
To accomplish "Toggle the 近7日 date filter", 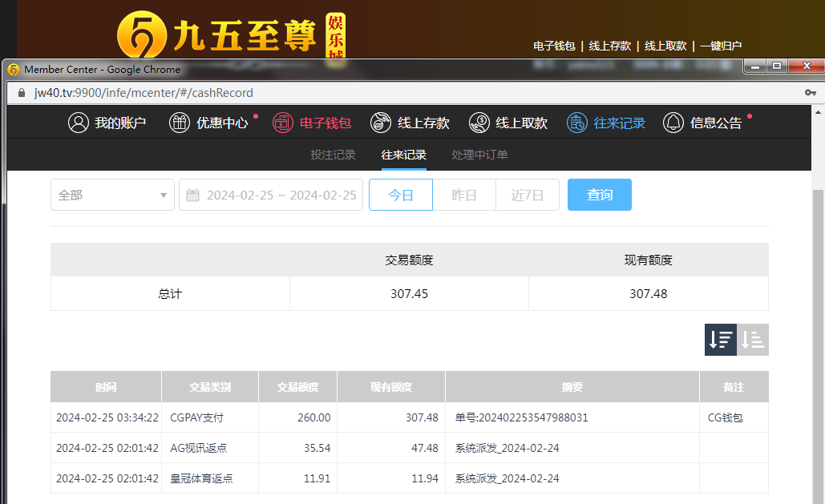I will [528, 195].
